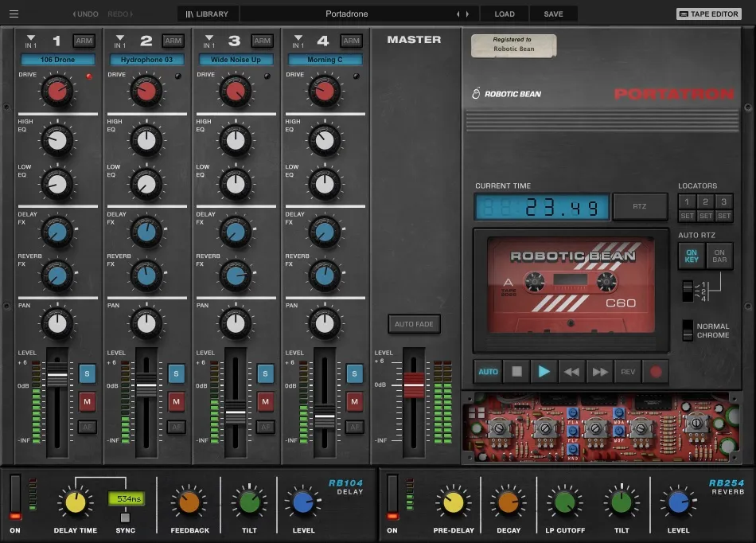756x543 pixels.
Task: Select previous preset arrow
Action: 458,14
